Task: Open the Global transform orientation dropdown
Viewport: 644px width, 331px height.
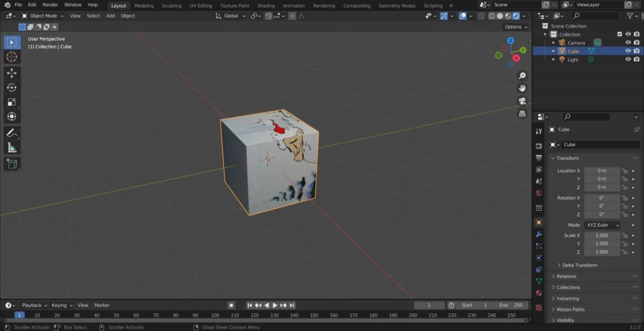Action: (x=231, y=16)
